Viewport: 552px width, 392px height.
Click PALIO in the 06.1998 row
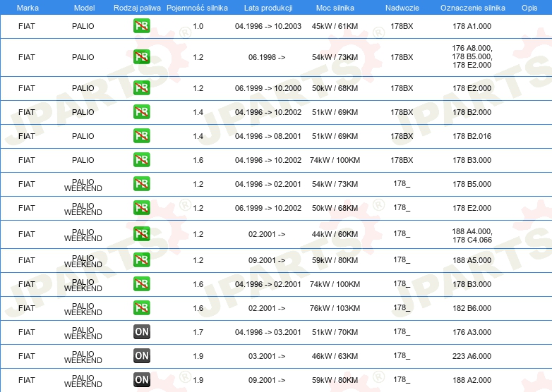coord(83,57)
